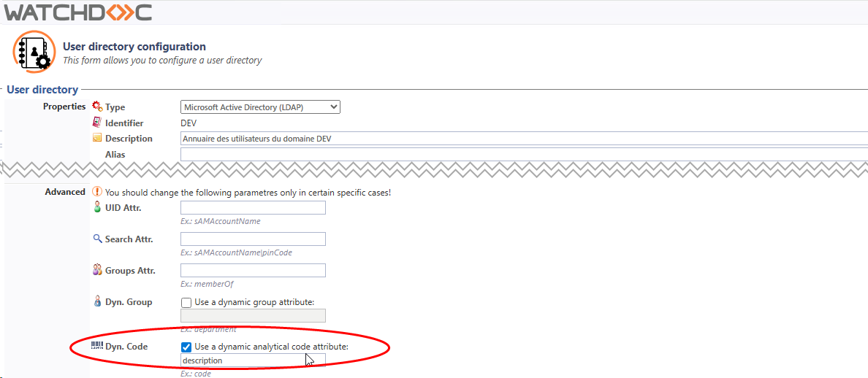This screenshot has width=868, height=378.
Task: Click the Identifier badge icon
Action: click(x=97, y=123)
